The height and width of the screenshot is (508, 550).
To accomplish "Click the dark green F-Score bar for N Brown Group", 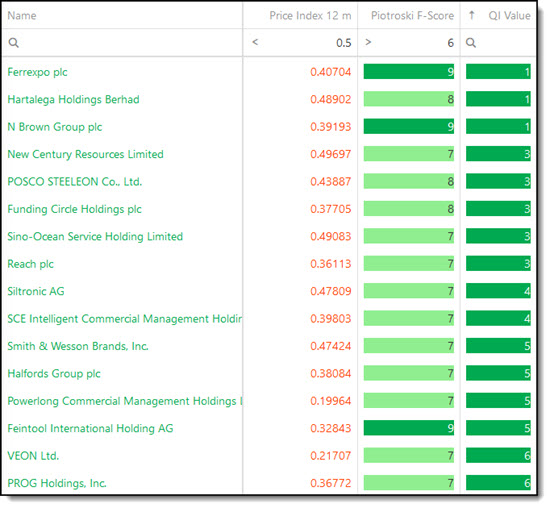I will [409, 126].
